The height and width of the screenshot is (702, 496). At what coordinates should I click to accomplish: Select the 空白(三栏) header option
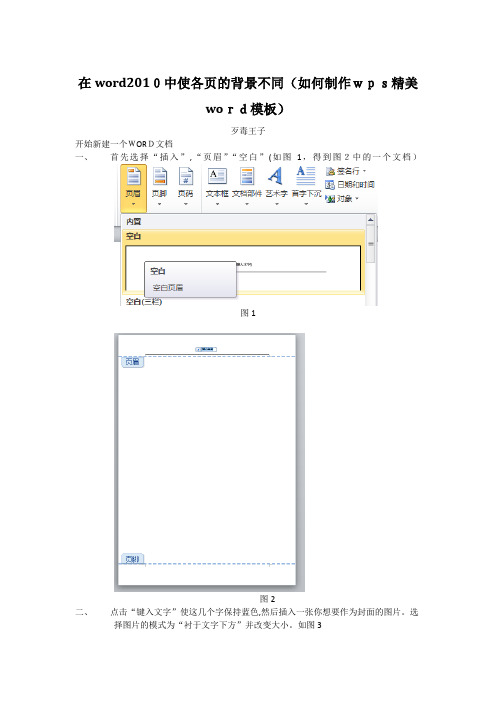point(143,302)
